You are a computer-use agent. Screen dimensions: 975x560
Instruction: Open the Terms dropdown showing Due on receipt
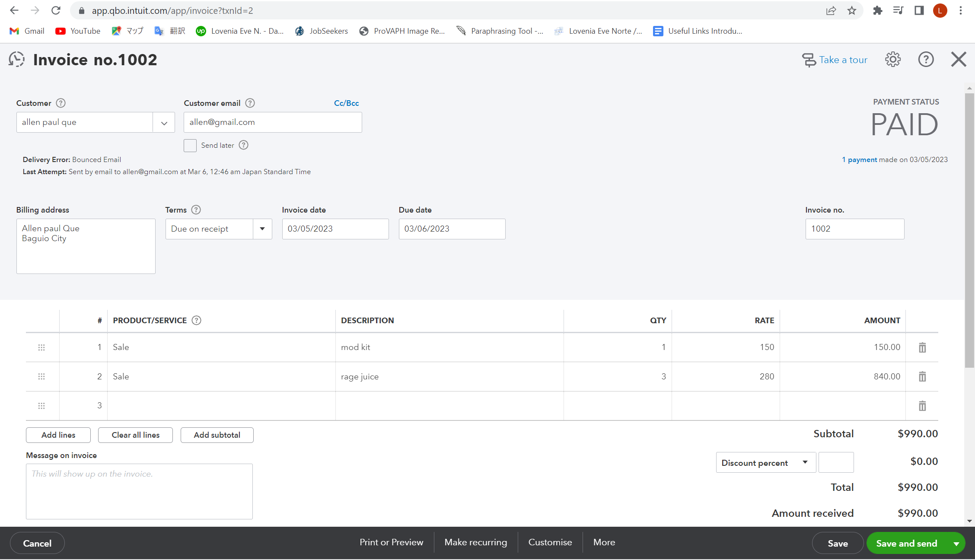pyautogui.click(x=262, y=229)
